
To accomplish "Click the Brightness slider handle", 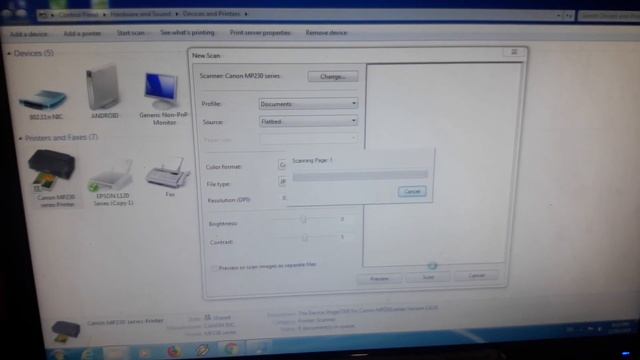I will 303,220.
